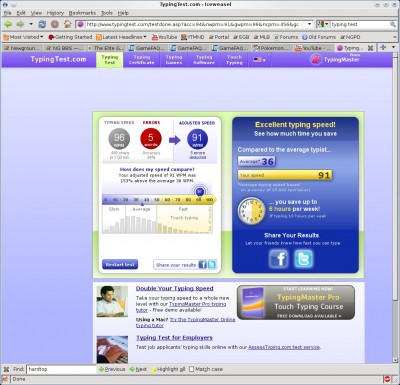
Task: Switch to the YouTube tab
Action: tap(314, 48)
